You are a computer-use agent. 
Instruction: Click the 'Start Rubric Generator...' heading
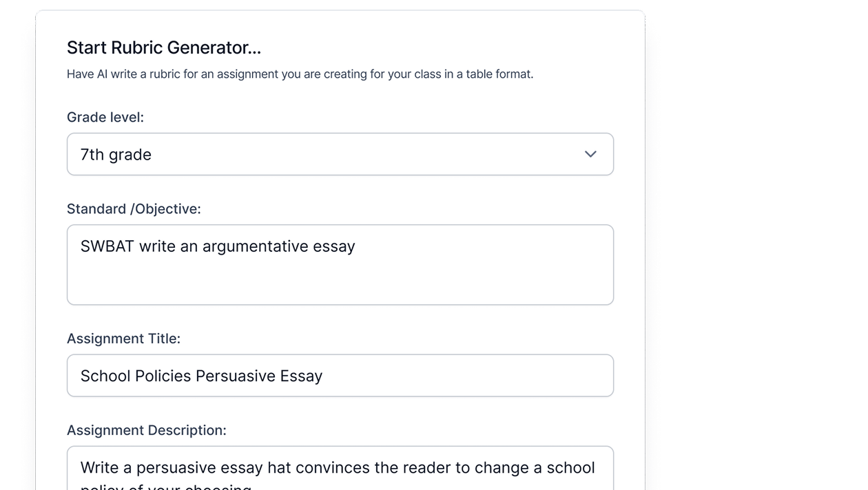164,47
